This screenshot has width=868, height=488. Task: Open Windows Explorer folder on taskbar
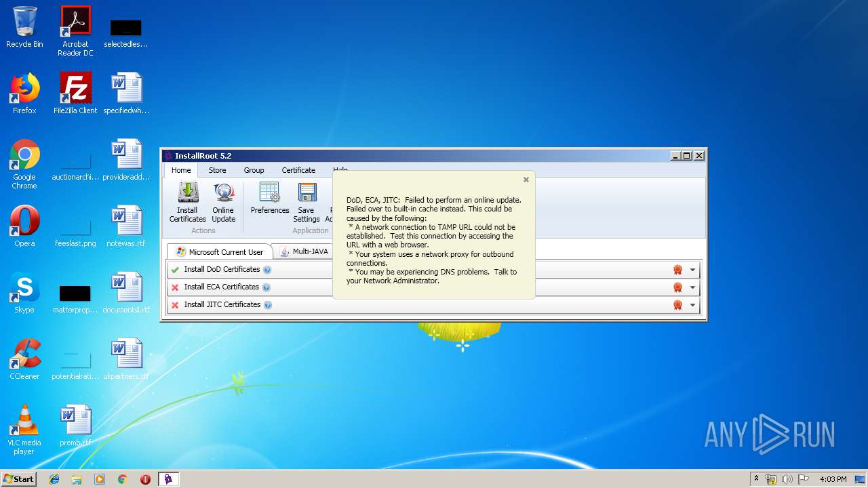tap(77, 479)
